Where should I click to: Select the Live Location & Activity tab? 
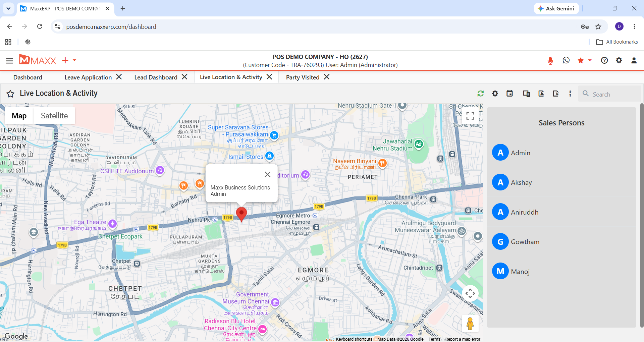coord(231,77)
